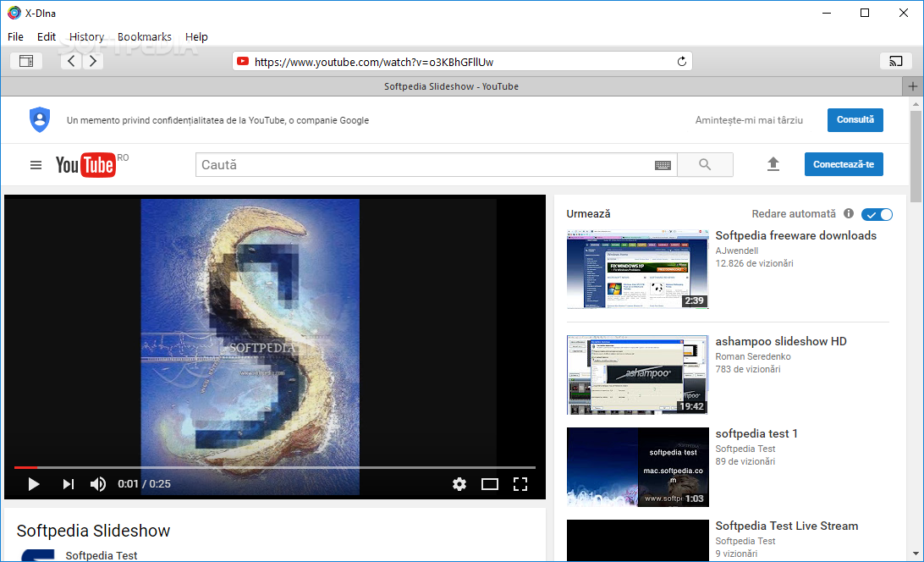Click the privacy reminder message text
The width and height of the screenshot is (924, 562).
pos(217,120)
